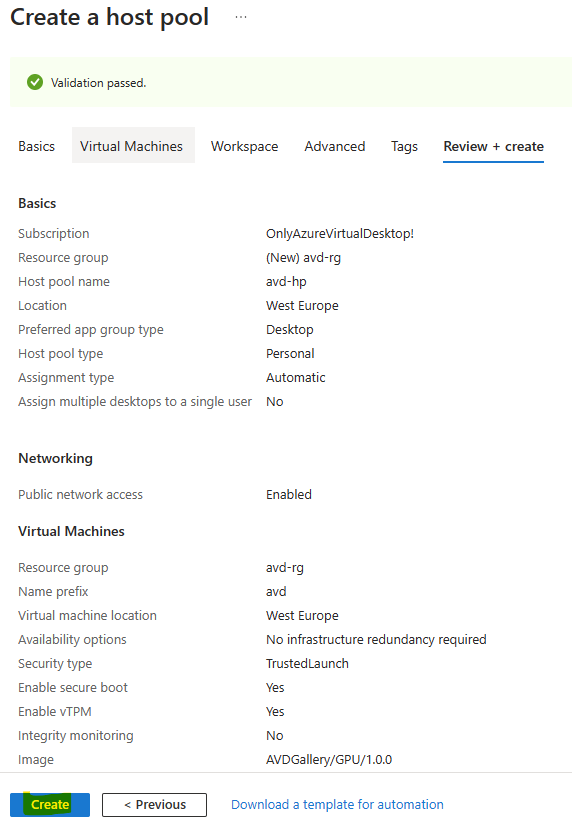Viewport: 572px width, 823px height.
Task: Click the (New) avd-rg resource group value
Action: [x=303, y=258]
